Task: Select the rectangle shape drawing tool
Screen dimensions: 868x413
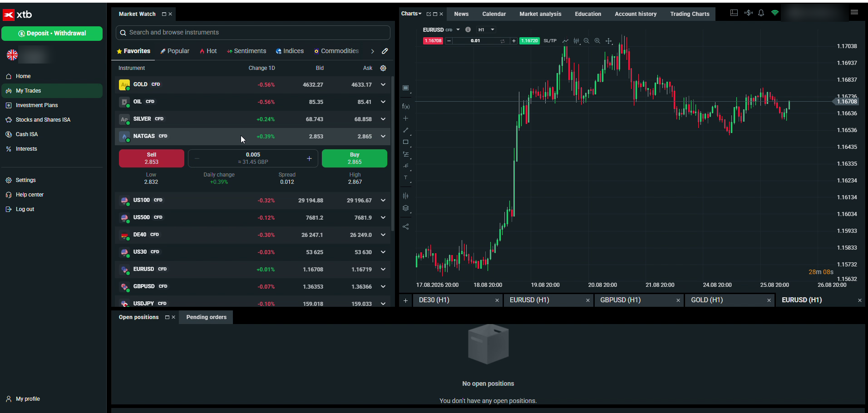Action: tap(406, 142)
